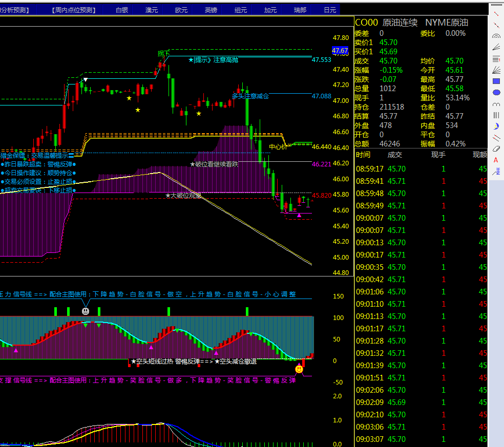The height and width of the screenshot is (447, 504).
Task: Click the 今日操作建议:顺势持仓 line
Action: point(38,173)
